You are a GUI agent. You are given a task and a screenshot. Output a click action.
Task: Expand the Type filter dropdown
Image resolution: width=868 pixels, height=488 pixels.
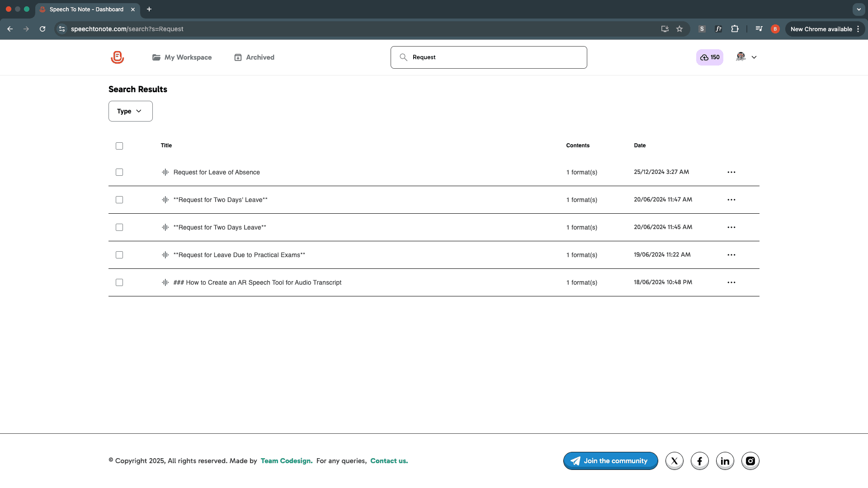point(130,111)
